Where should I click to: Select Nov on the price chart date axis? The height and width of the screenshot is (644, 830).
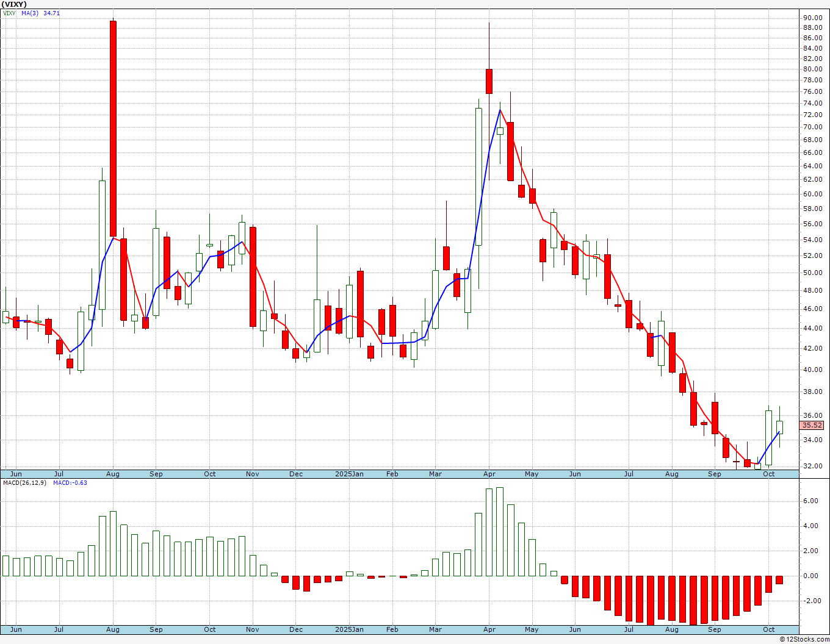point(253,474)
